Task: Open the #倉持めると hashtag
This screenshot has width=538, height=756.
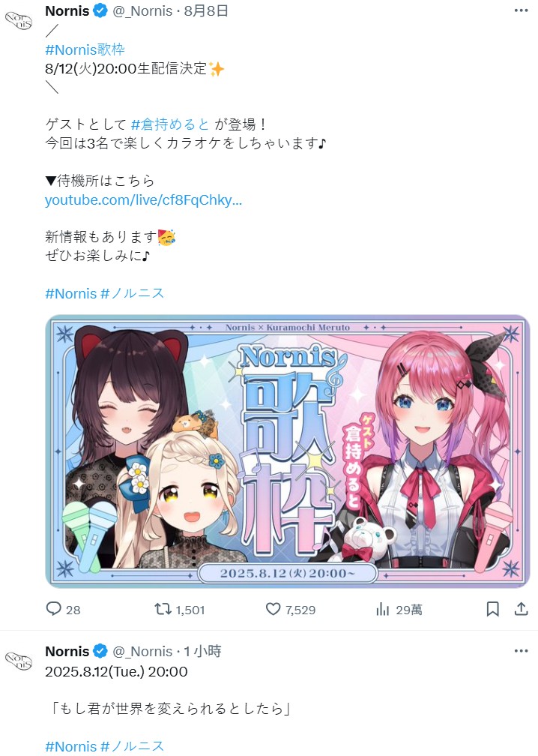Action: point(170,124)
